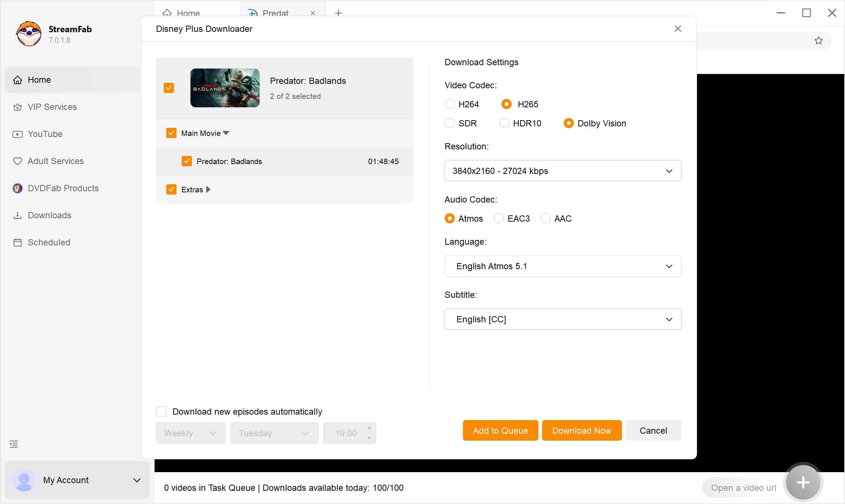Select H264 as the video codec
845x504 pixels.
(449, 104)
